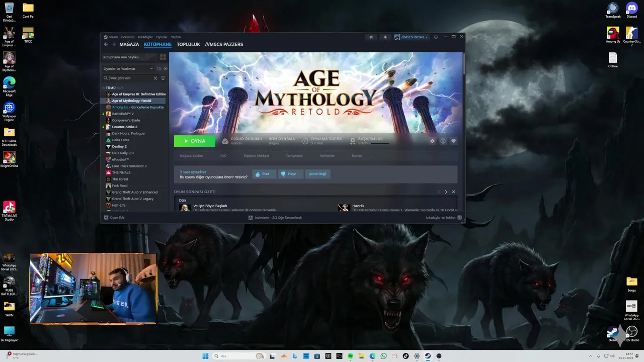Image resolution: width=644 pixels, height=362 pixels.
Task: Open the TOPLULUK tab
Action: (188, 44)
